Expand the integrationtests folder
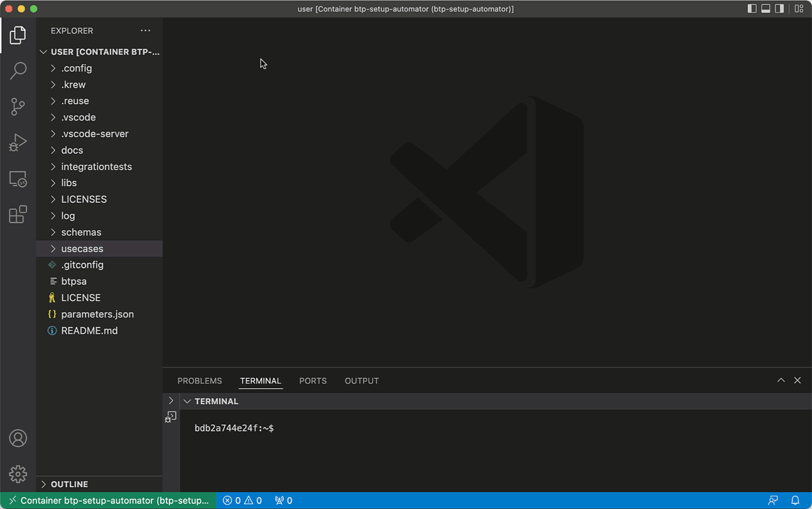Screen dimensions: 812x509 (99, 167)
